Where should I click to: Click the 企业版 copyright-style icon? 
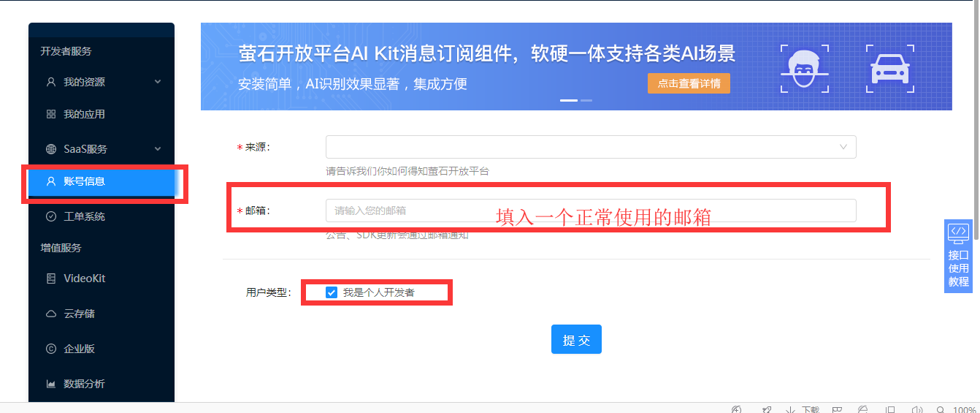point(51,349)
